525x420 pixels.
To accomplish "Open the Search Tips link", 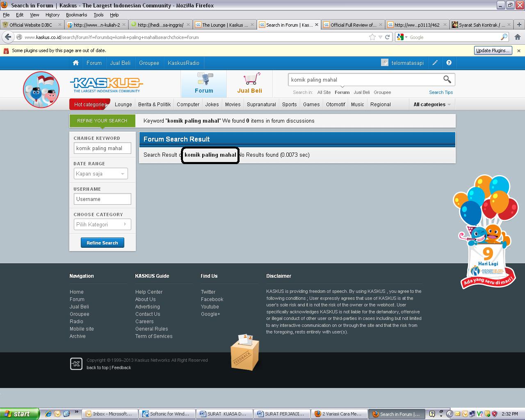I will pyautogui.click(x=441, y=92).
